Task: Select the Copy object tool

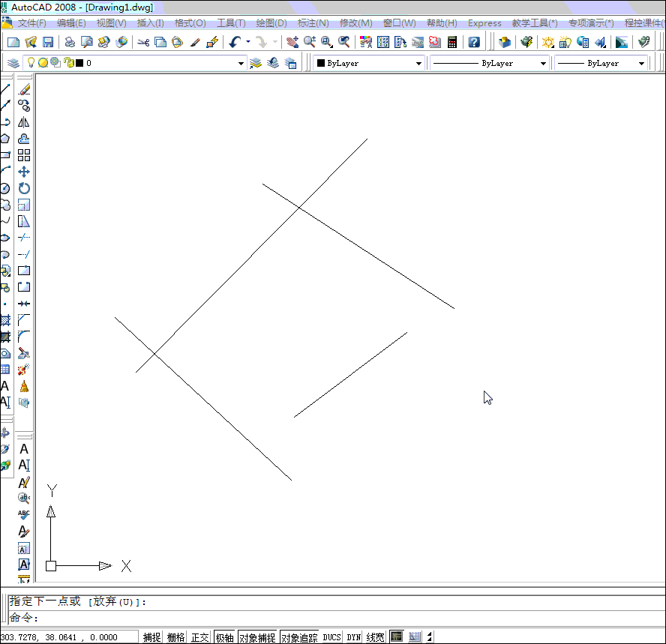Action: 24,105
